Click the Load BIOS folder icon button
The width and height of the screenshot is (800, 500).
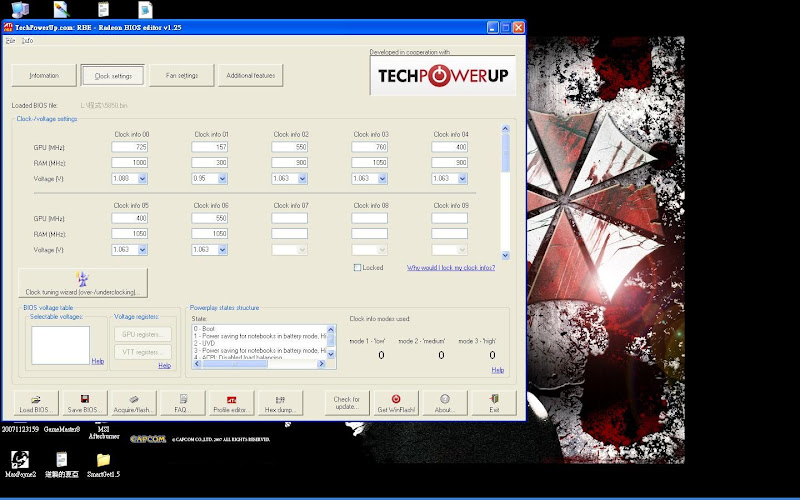tap(36, 403)
